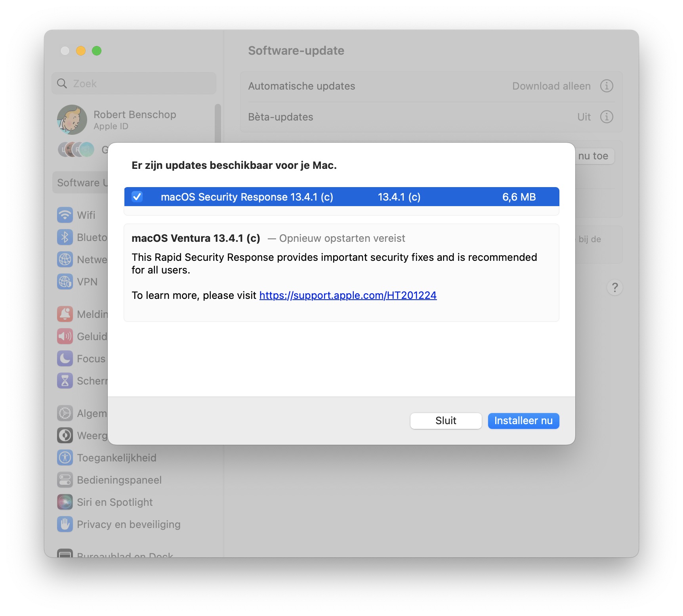Click the Schermtijd hourglass icon
683x616 pixels.
click(x=65, y=381)
